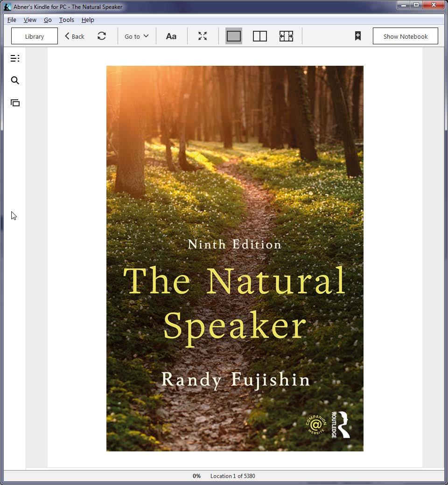Open the Tools menu
Image resolution: width=448 pixels, height=485 pixels.
pos(67,20)
